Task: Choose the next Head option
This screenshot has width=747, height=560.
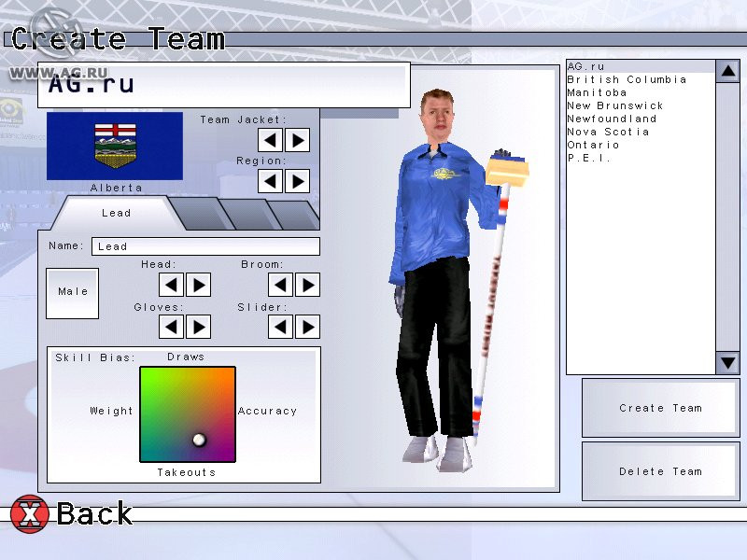Action: (x=199, y=285)
